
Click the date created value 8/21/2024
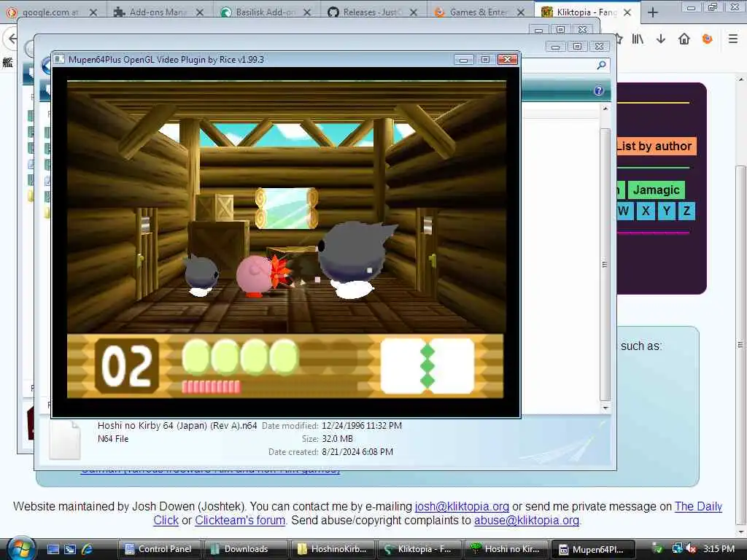click(357, 452)
